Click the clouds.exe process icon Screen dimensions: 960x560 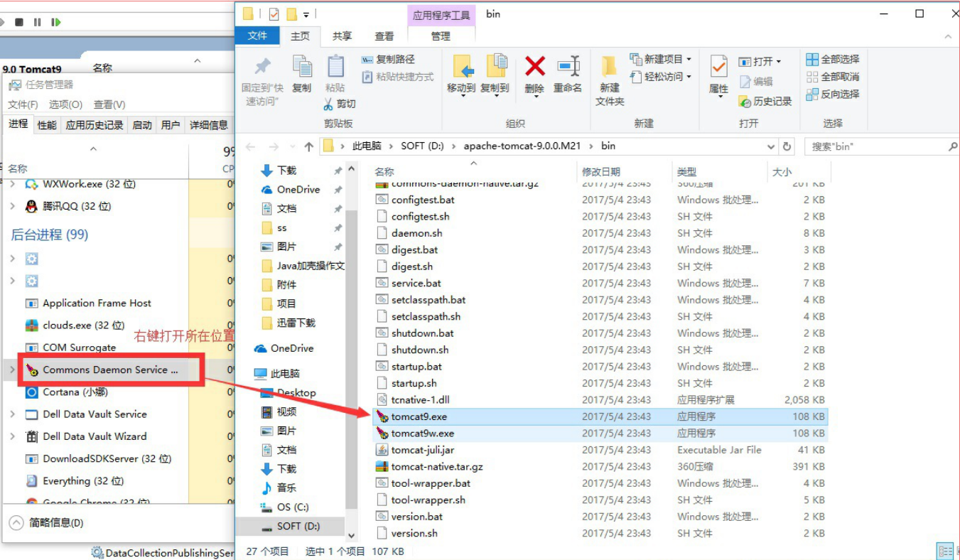click(x=31, y=325)
